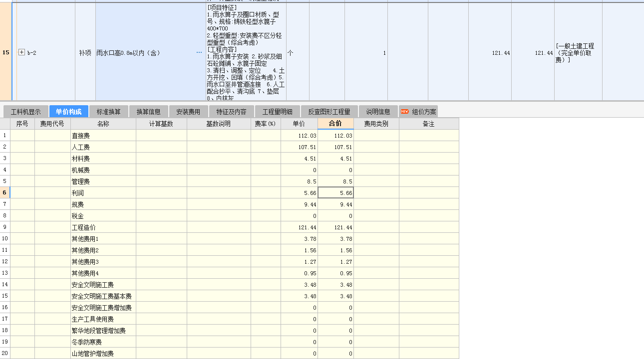
Task: Select the 安全文明施工费 row name
Action: [x=93, y=285]
